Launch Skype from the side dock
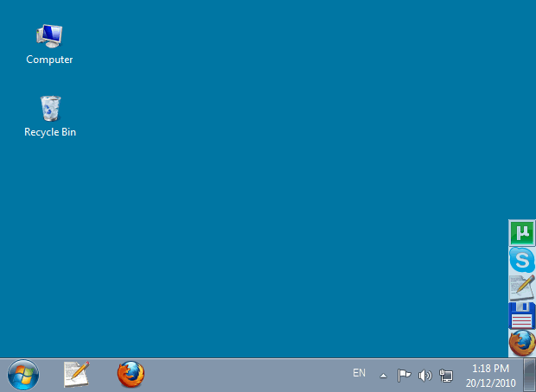 click(521, 260)
